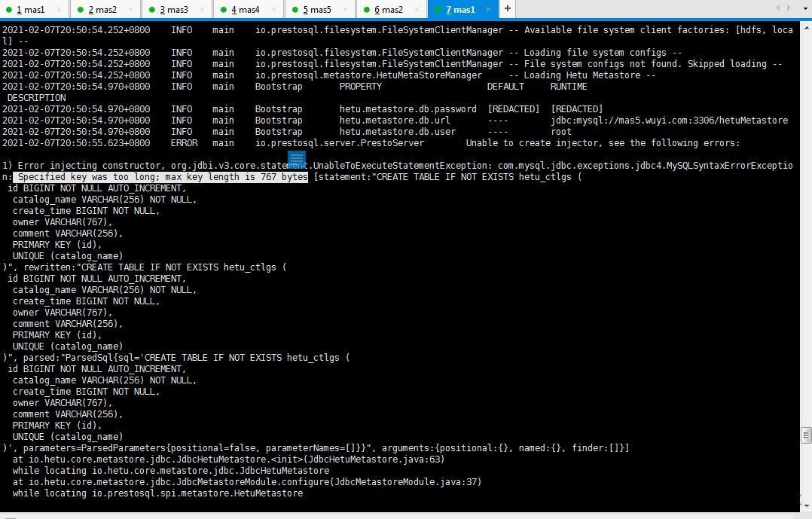Click 'io.prestosql.server.PrestoServer' text

(340, 143)
